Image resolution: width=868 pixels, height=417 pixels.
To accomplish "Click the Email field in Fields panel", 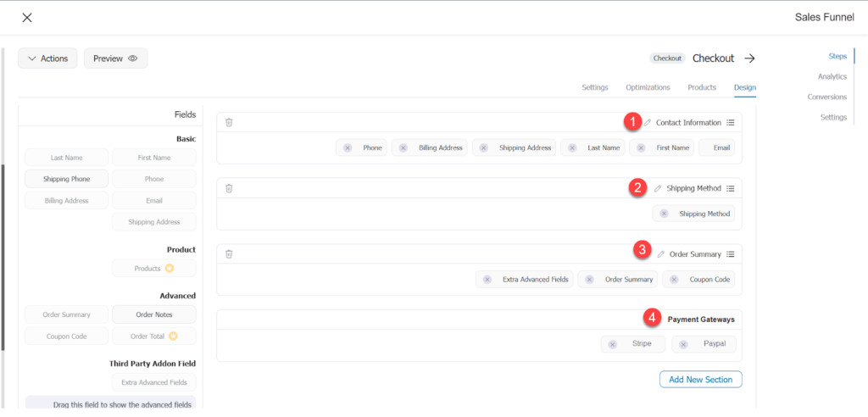I will (154, 201).
